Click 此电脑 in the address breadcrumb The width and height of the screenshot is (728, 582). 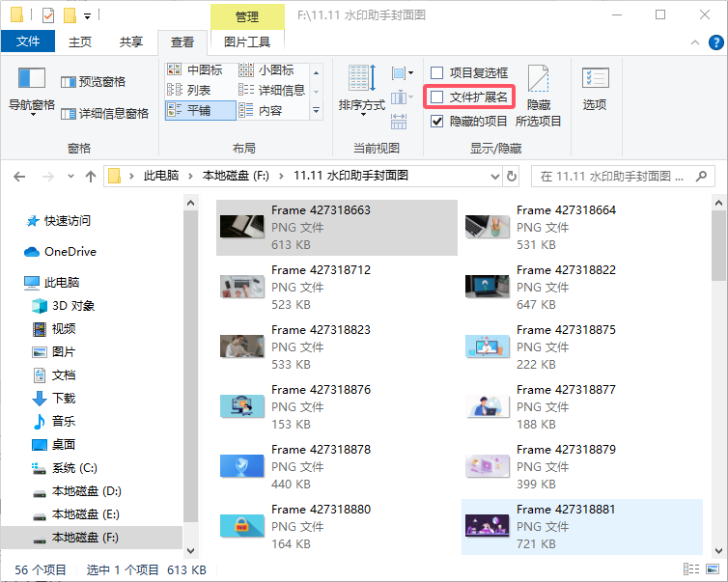click(x=160, y=176)
